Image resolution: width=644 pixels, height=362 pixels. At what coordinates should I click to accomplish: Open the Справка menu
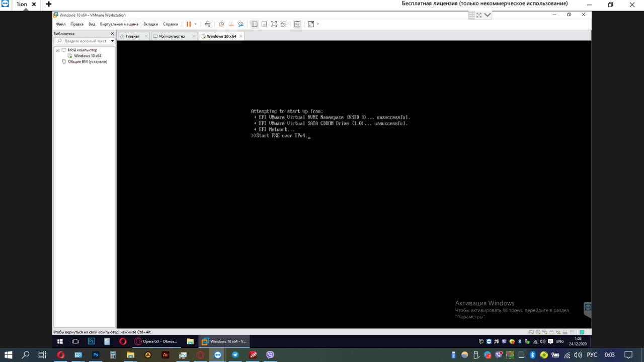[x=171, y=24]
